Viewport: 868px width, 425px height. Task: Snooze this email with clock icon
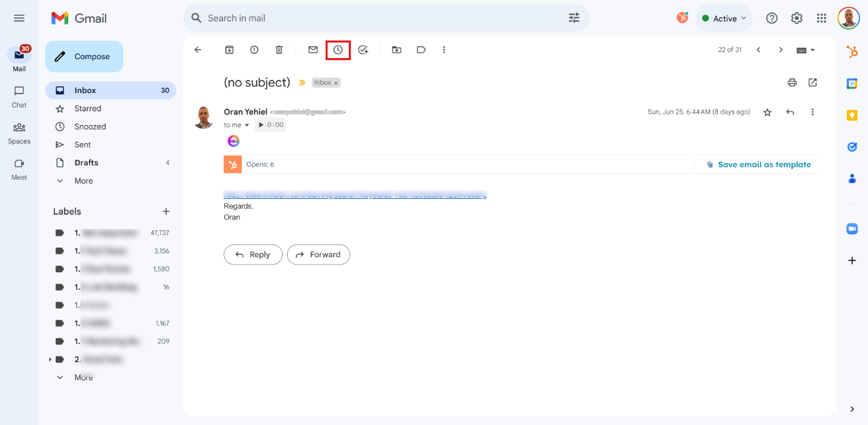338,50
